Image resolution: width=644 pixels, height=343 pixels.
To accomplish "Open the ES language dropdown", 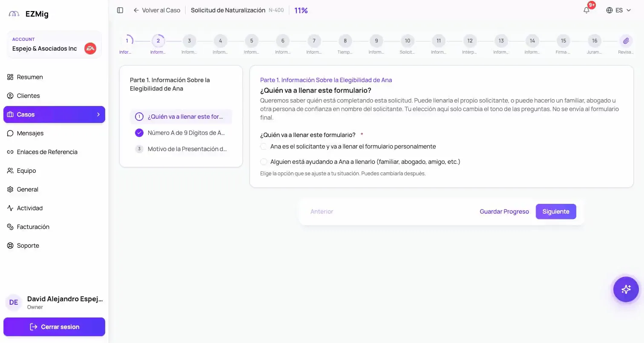I will 618,10.
